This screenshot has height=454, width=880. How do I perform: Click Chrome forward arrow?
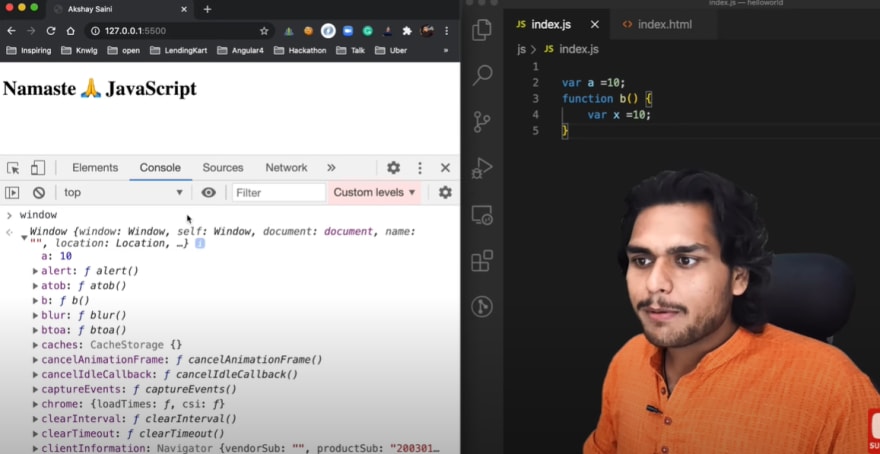[31, 31]
